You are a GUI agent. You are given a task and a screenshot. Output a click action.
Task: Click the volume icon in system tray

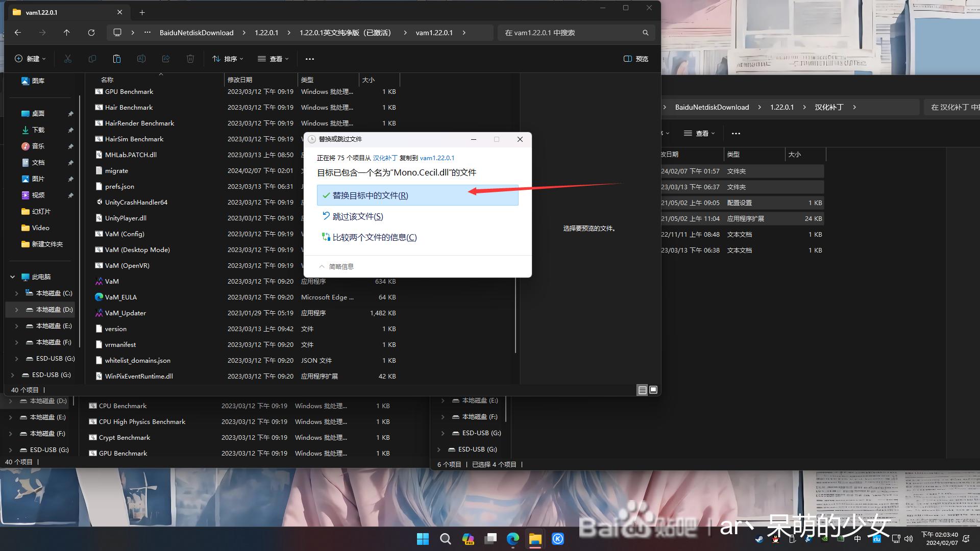coord(909,539)
